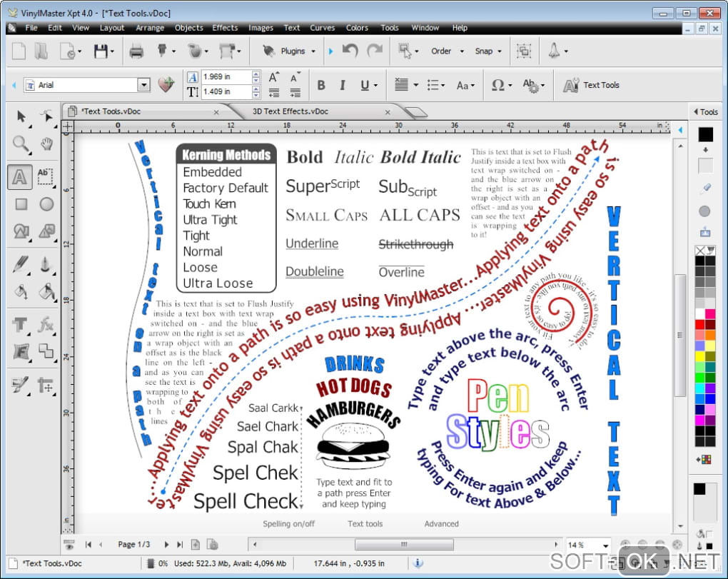
Task: Expand the Plugins dropdown
Action: click(x=313, y=51)
